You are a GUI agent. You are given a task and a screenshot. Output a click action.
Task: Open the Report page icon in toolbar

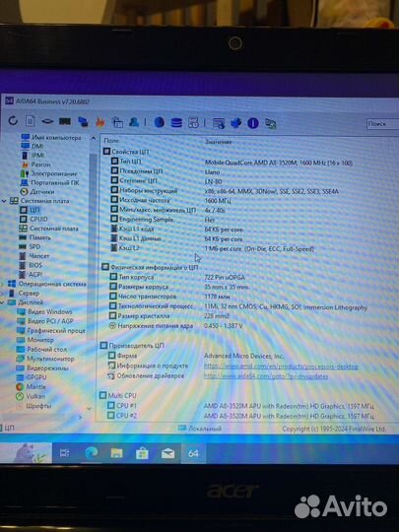point(31,121)
